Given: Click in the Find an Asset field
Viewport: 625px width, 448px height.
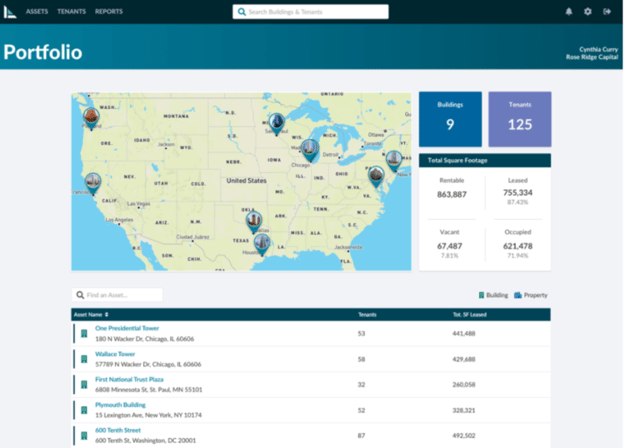Looking at the screenshot, I should 117,295.
